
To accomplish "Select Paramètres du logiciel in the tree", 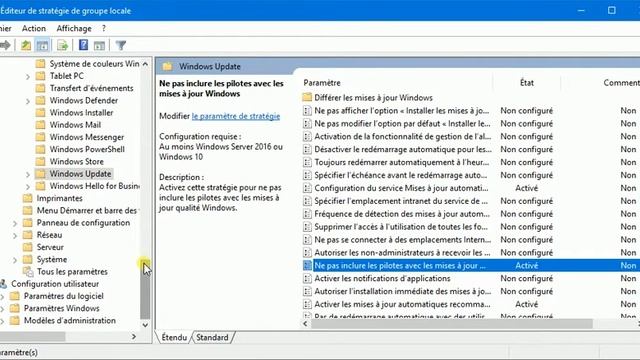I will tap(64, 296).
